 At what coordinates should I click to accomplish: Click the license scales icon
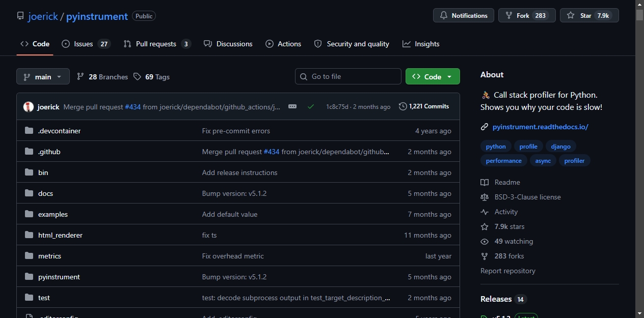pos(485,197)
